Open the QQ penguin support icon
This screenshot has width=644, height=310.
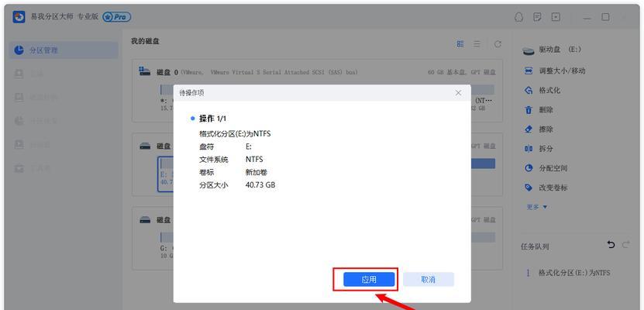tap(519, 17)
